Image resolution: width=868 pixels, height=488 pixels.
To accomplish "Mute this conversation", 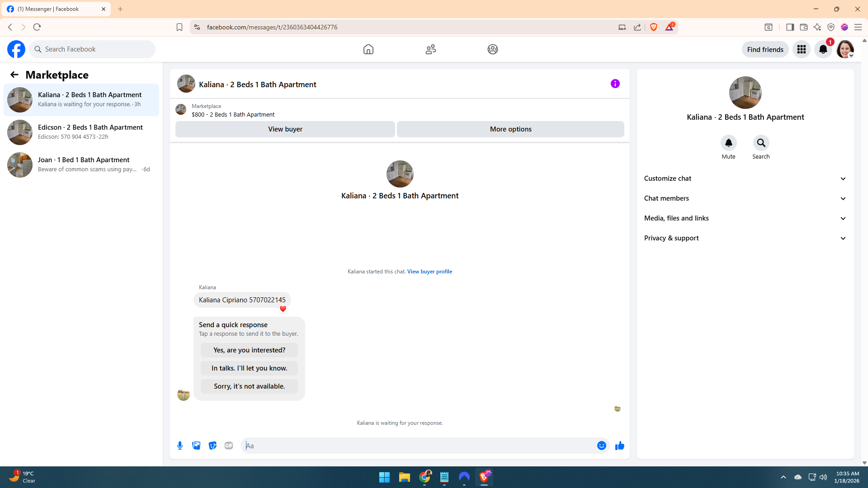I will coord(728,143).
